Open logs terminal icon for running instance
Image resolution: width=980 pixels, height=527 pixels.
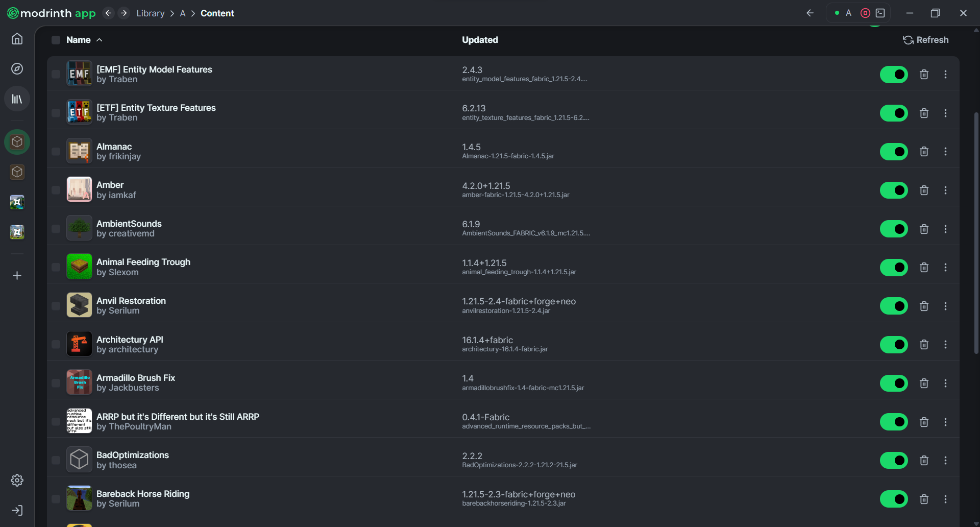[880, 13]
